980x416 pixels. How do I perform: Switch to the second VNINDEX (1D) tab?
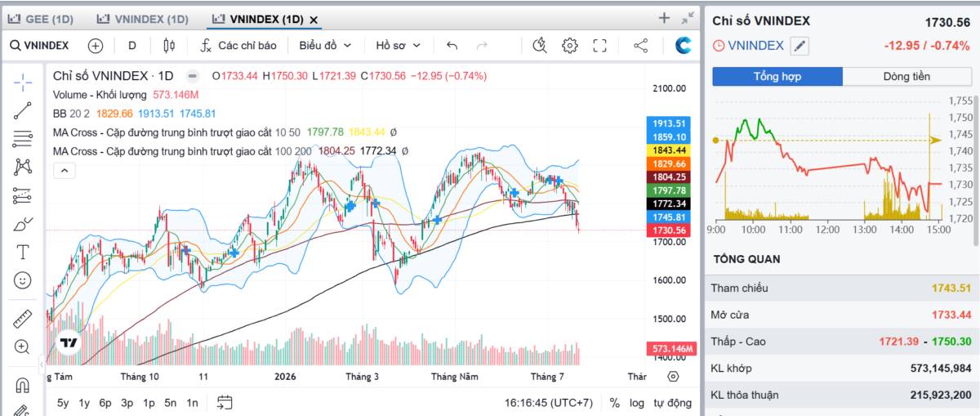tap(142, 19)
